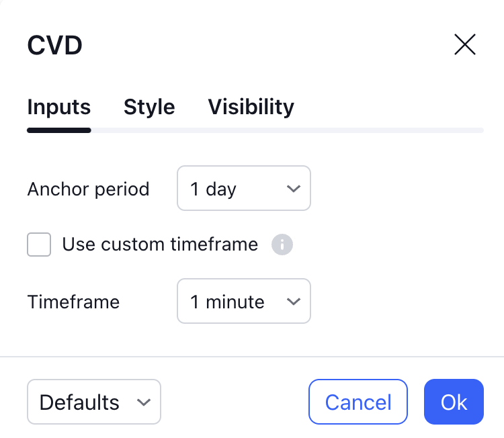Click the "1 day" selected value
504x438 pixels.
213,189
